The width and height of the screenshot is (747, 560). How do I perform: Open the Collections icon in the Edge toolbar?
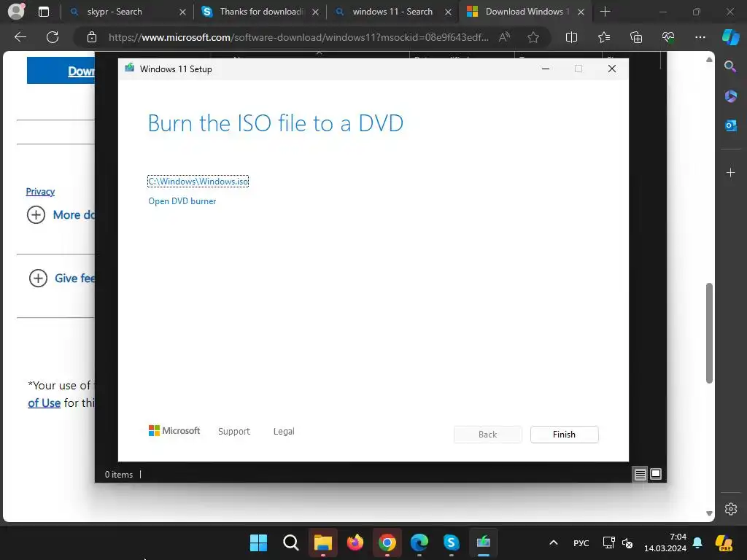point(636,37)
